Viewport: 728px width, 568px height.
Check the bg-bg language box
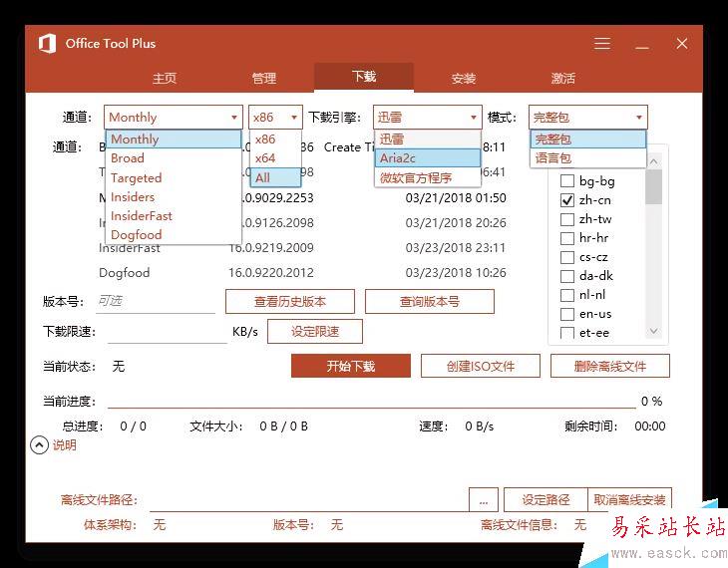[567, 181]
